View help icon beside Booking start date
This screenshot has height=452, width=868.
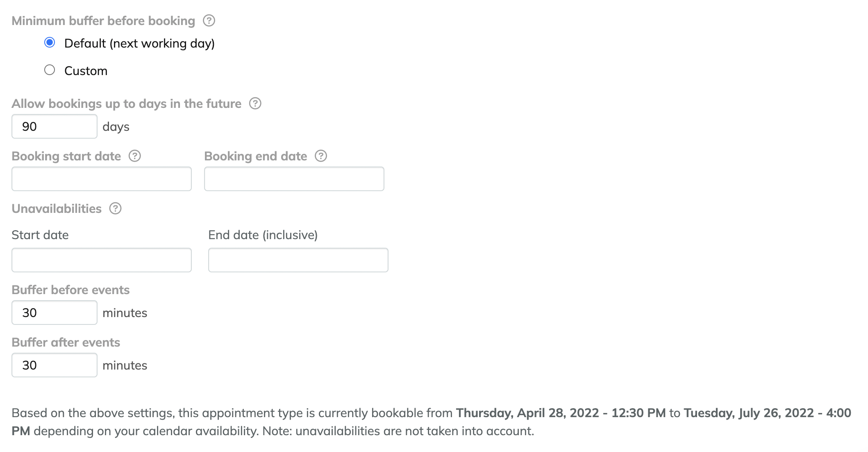(x=135, y=156)
